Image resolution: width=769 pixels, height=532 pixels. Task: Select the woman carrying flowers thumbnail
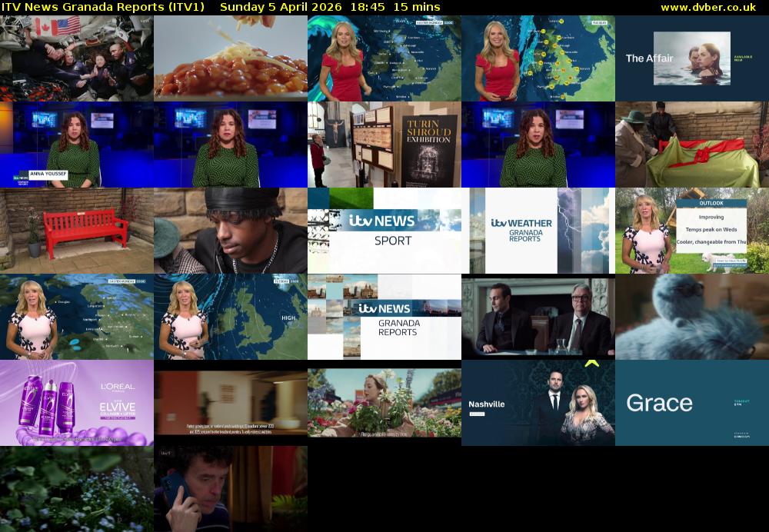click(384, 403)
